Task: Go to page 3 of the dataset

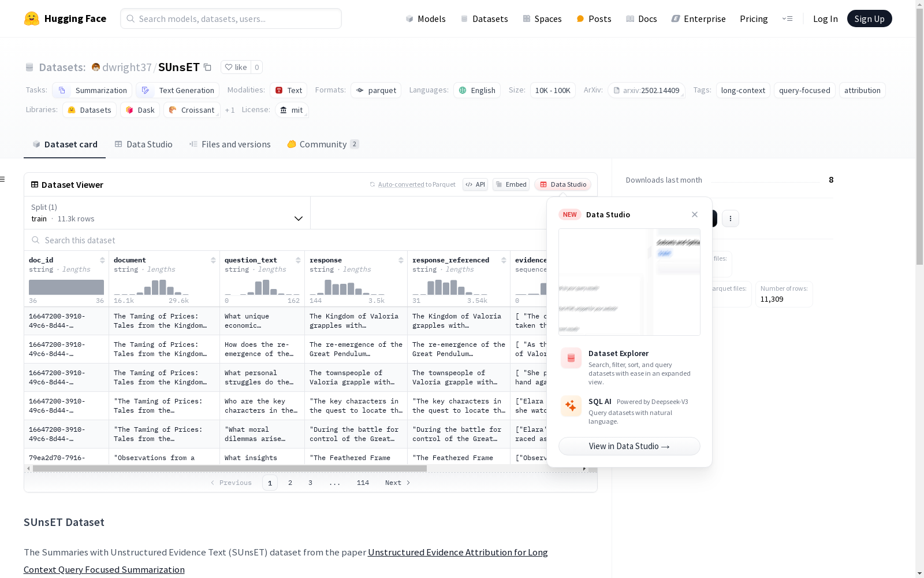Action: [310, 483]
